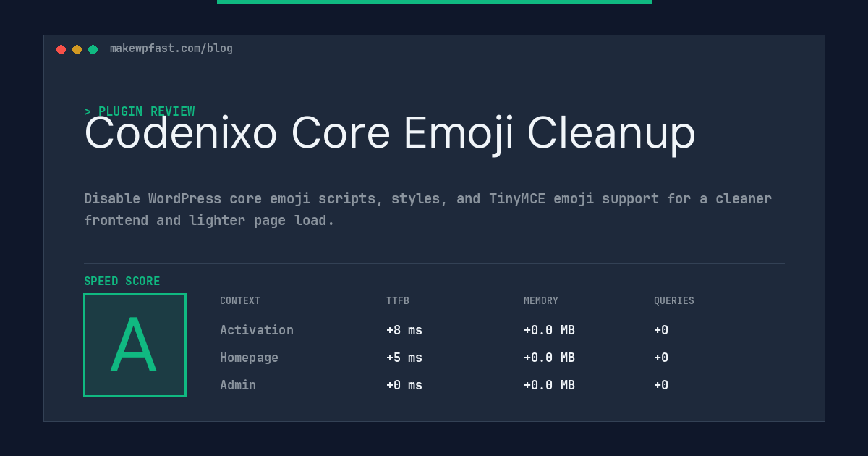Click the Activation queries +0 value
This screenshot has width=868, height=456.
(x=661, y=330)
